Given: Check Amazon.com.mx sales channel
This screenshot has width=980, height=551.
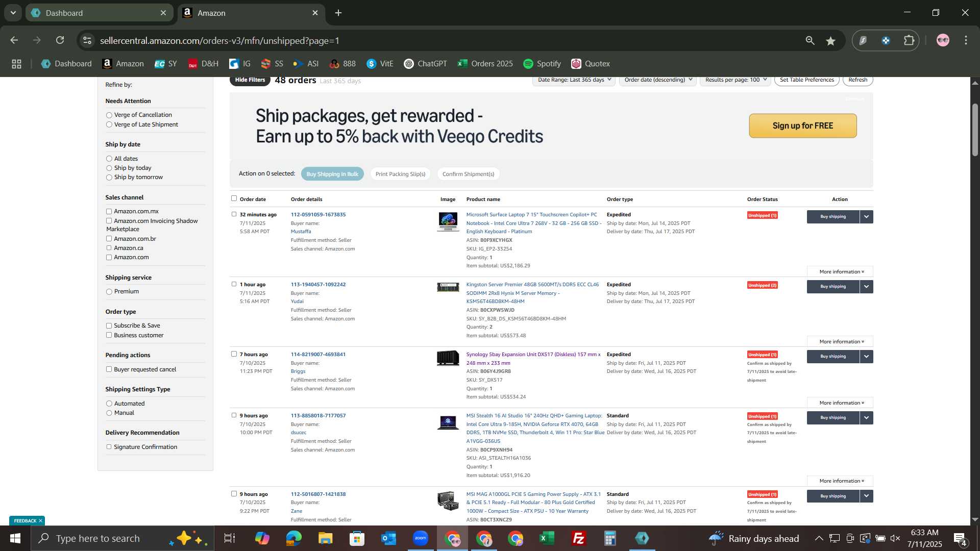Looking at the screenshot, I should 109,211.
